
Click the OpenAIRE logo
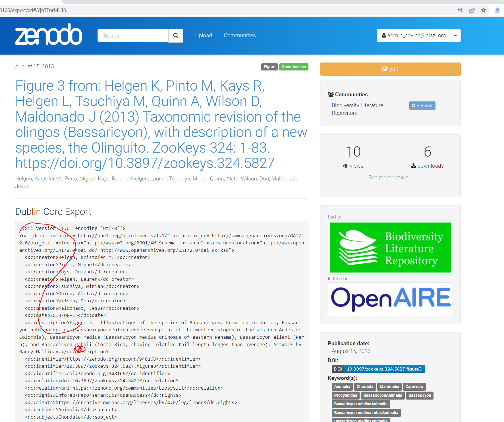coord(390,299)
